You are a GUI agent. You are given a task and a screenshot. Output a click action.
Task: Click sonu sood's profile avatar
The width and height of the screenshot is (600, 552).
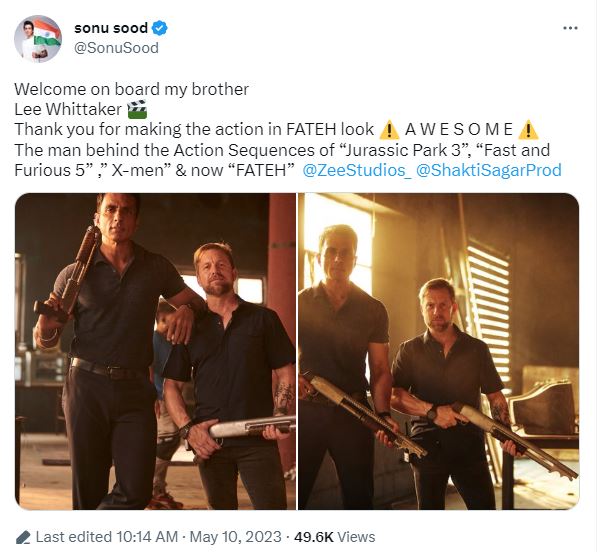[36, 38]
